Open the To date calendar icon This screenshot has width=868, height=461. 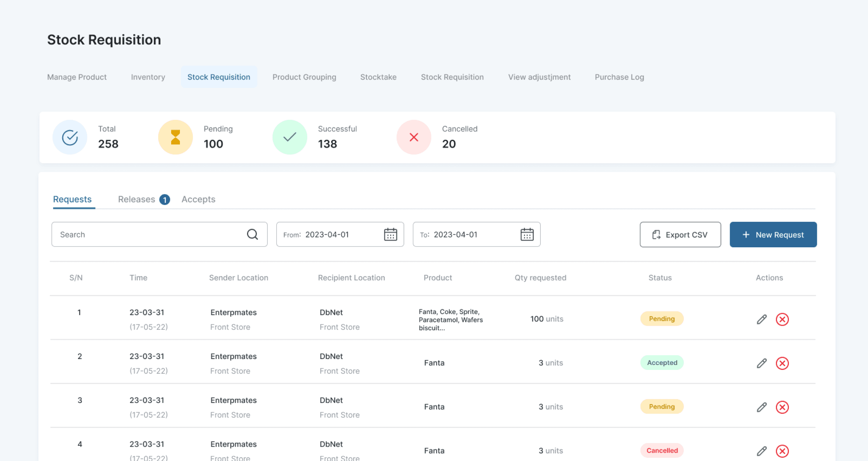pyautogui.click(x=527, y=234)
